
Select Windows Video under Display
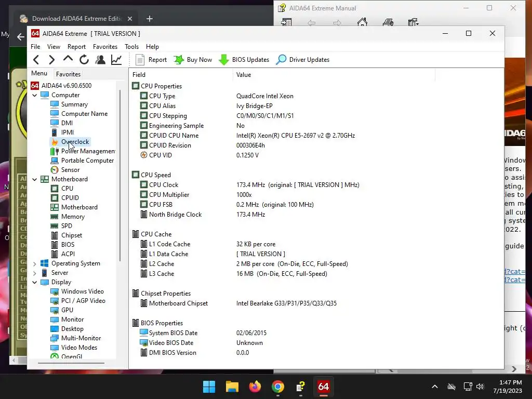coord(77,291)
